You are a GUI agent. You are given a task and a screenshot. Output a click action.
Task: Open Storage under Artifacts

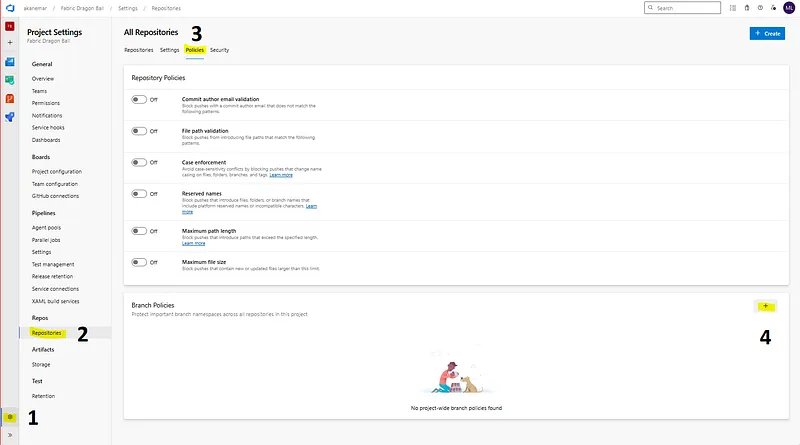(41, 364)
